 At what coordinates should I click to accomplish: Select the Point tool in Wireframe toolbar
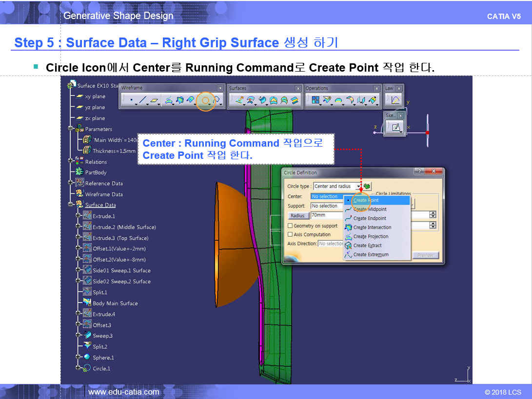click(x=131, y=101)
